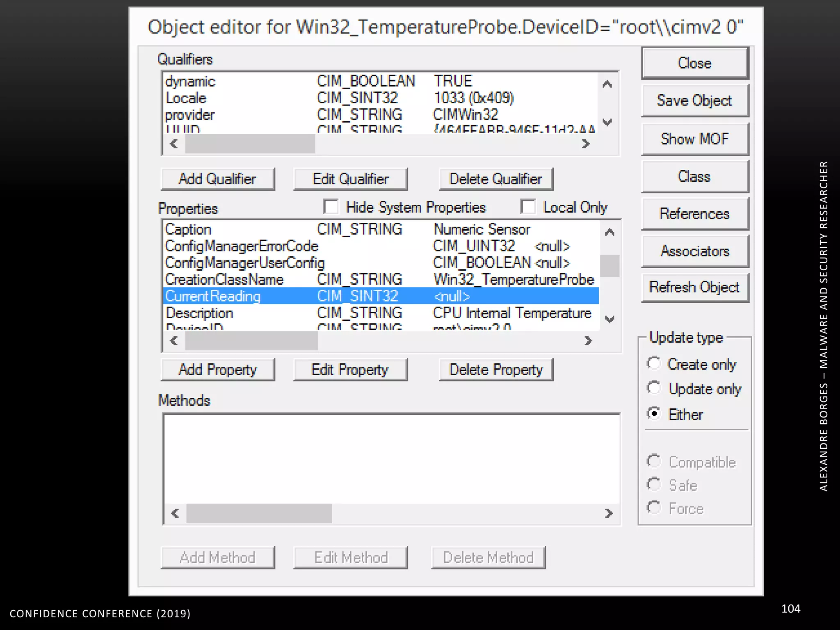Open Edit Property dialog
The width and height of the screenshot is (840, 630).
point(350,370)
